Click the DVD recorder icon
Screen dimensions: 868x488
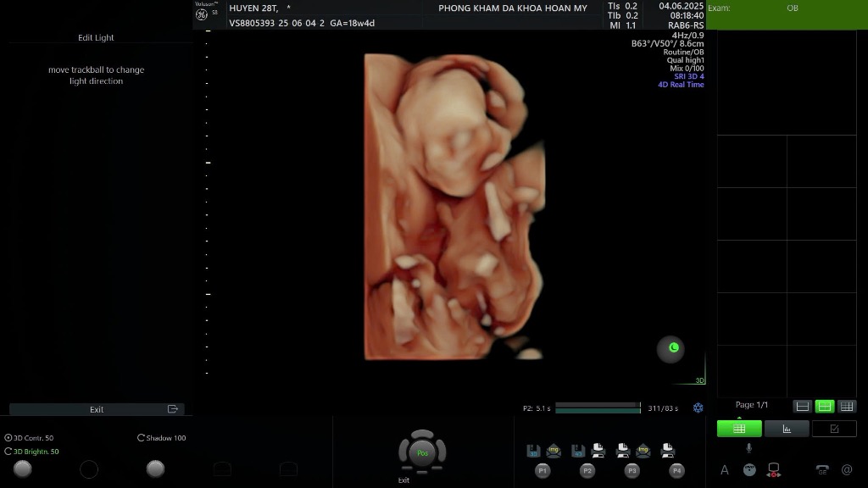click(x=773, y=470)
